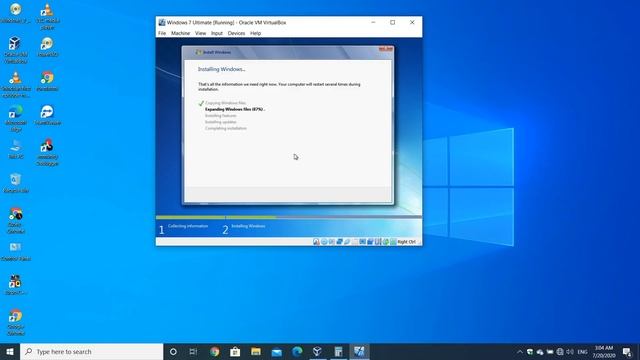
Task: Select the Recycle Bin desktop icon
Action: click(16, 183)
